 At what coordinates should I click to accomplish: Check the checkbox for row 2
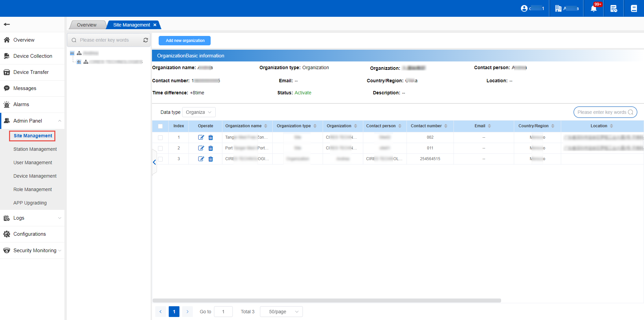[x=160, y=148]
